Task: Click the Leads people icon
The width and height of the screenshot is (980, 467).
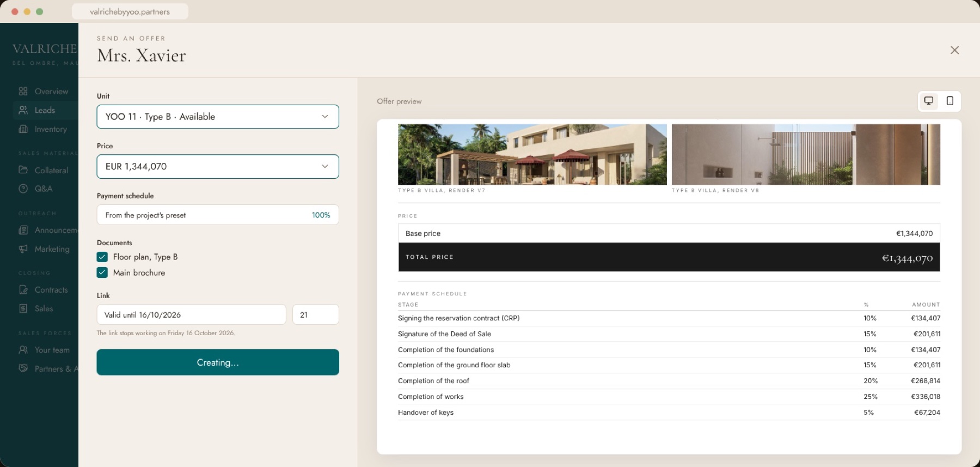Action: (x=23, y=110)
